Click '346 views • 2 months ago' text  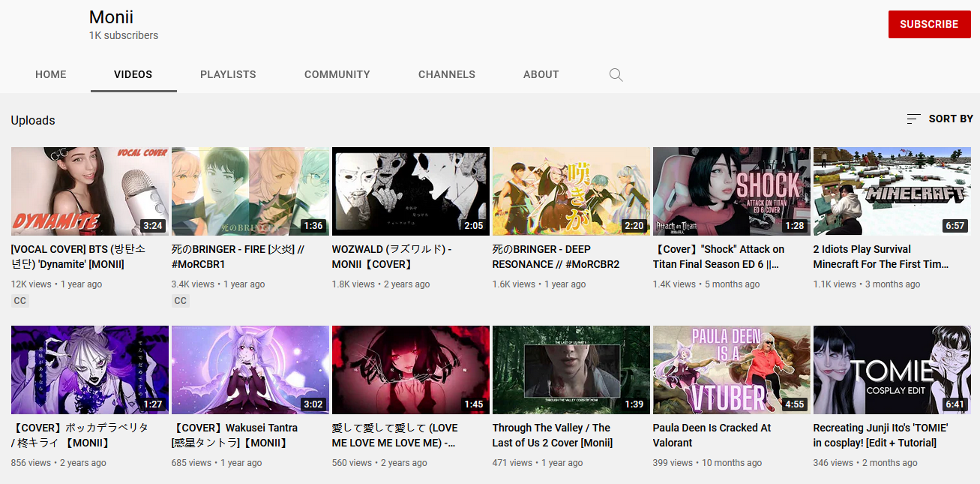coord(865,463)
